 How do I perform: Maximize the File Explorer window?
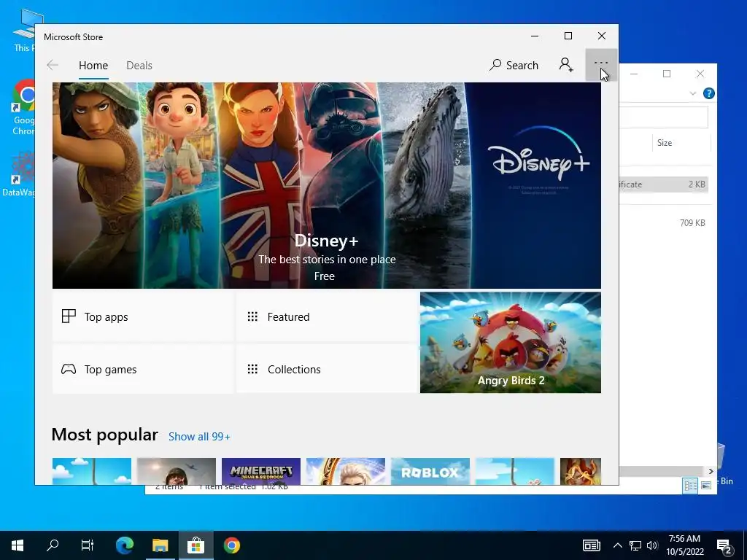tap(667, 74)
